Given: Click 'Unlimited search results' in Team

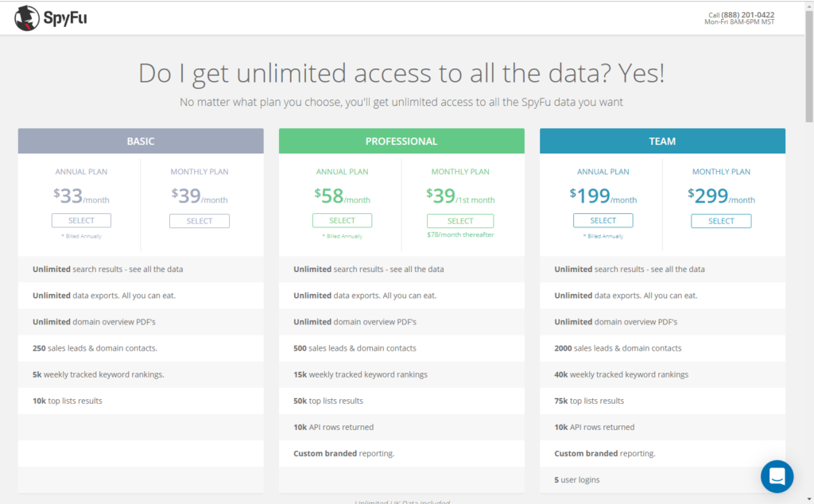Looking at the screenshot, I should click(x=630, y=269).
